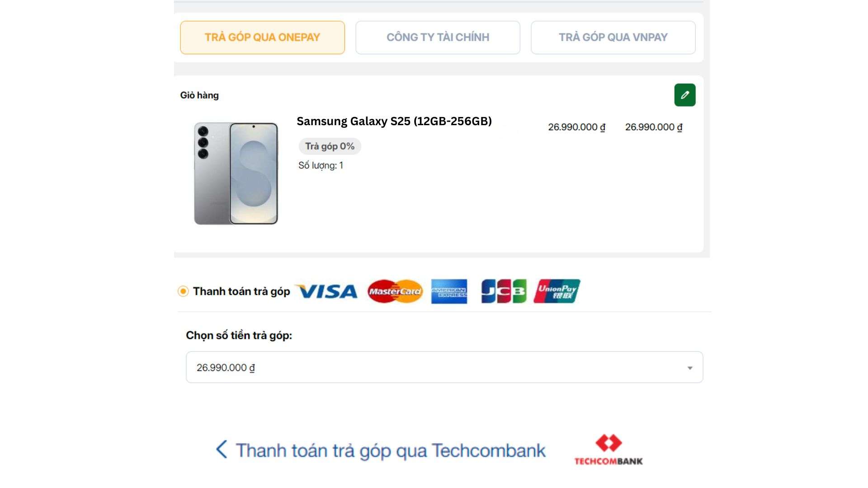868x488 pixels.
Task: Switch to CÔNG TY TÀI CHÍNH tab
Action: click(x=438, y=38)
